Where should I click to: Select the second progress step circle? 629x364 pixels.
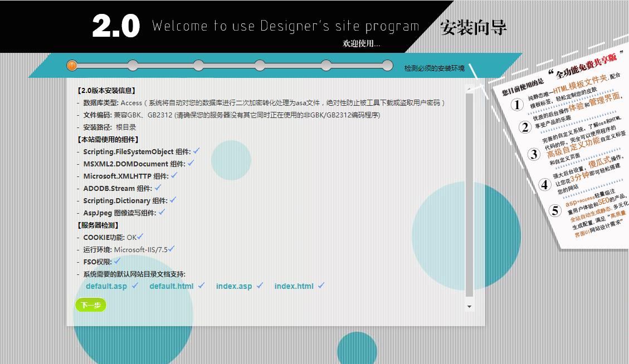(x=133, y=65)
